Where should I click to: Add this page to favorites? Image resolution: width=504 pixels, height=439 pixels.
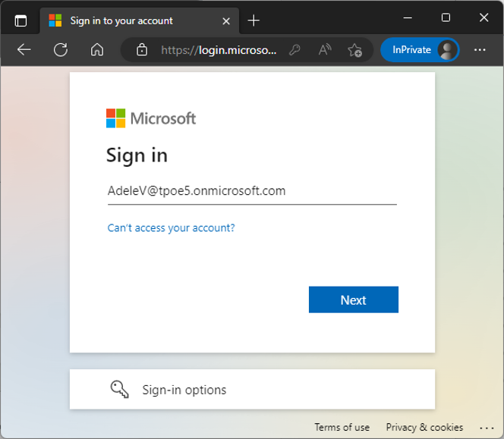[x=355, y=50]
